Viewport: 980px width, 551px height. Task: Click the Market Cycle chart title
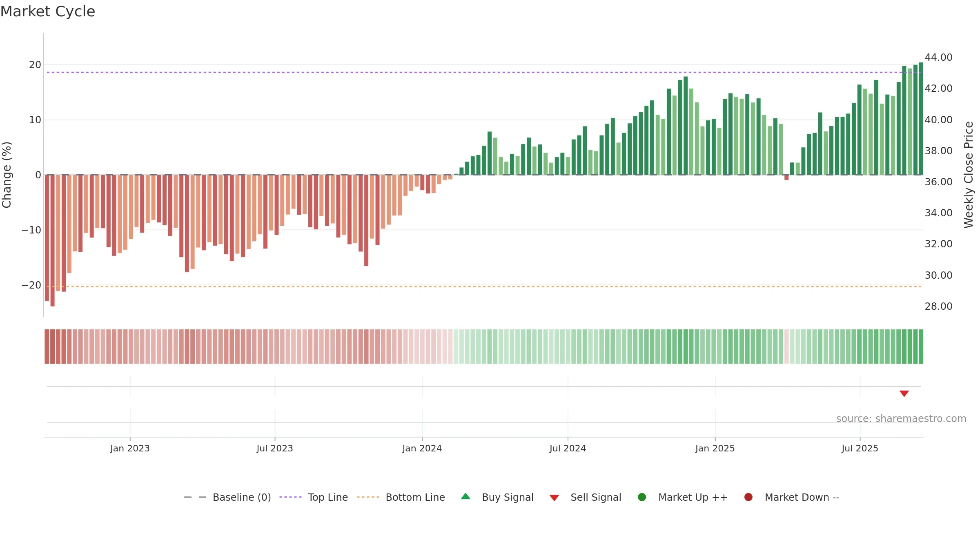click(48, 11)
